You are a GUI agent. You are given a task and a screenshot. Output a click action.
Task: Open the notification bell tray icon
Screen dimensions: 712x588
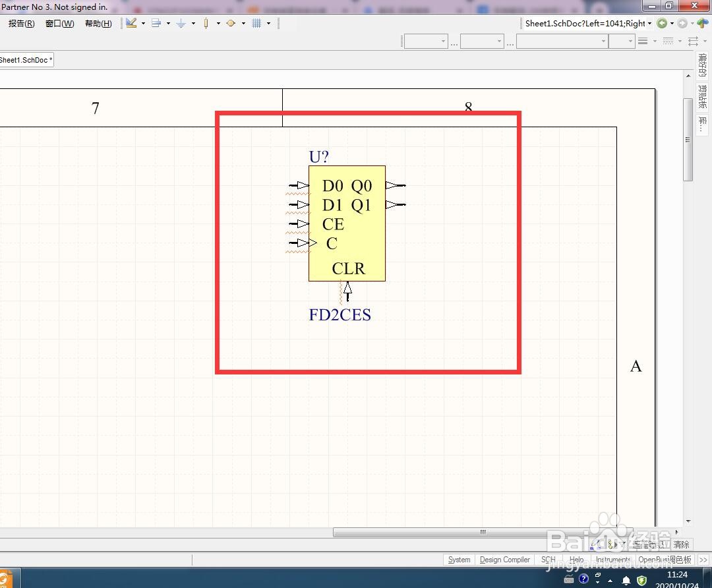coord(626,580)
